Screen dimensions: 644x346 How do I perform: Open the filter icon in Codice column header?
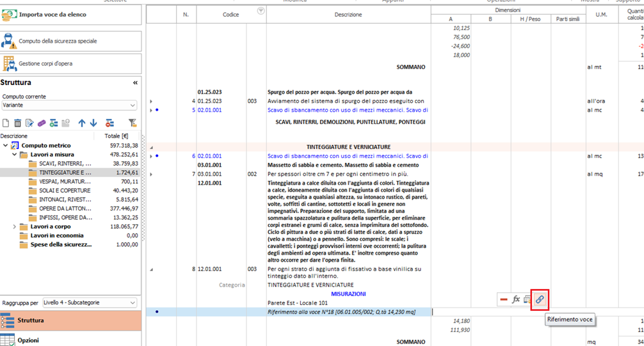coord(261,11)
